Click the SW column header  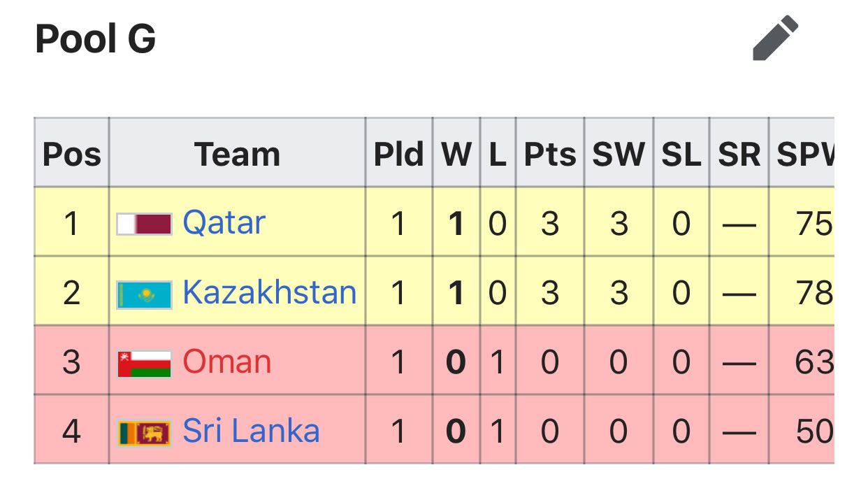pyautogui.click(x=619, y=153)
